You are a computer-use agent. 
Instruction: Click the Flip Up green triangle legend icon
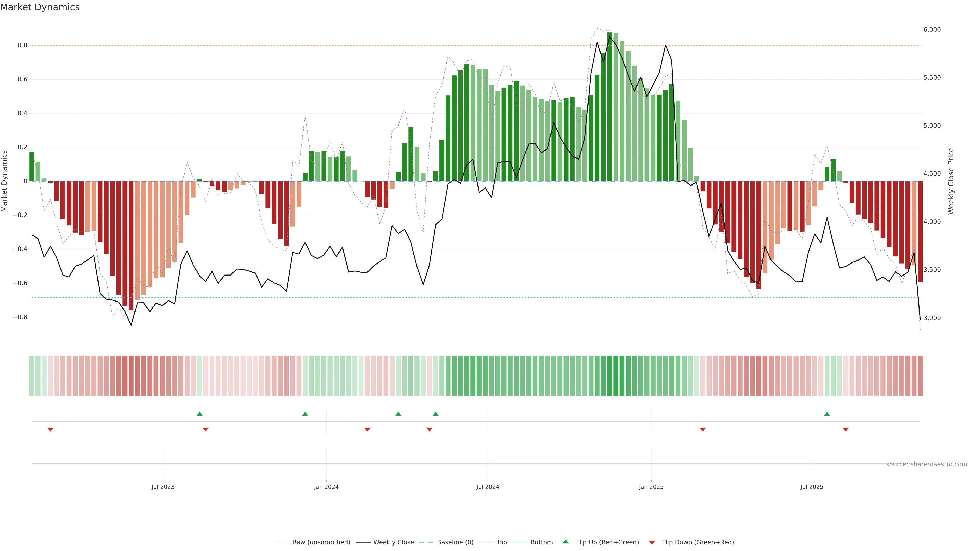point(566,542)
